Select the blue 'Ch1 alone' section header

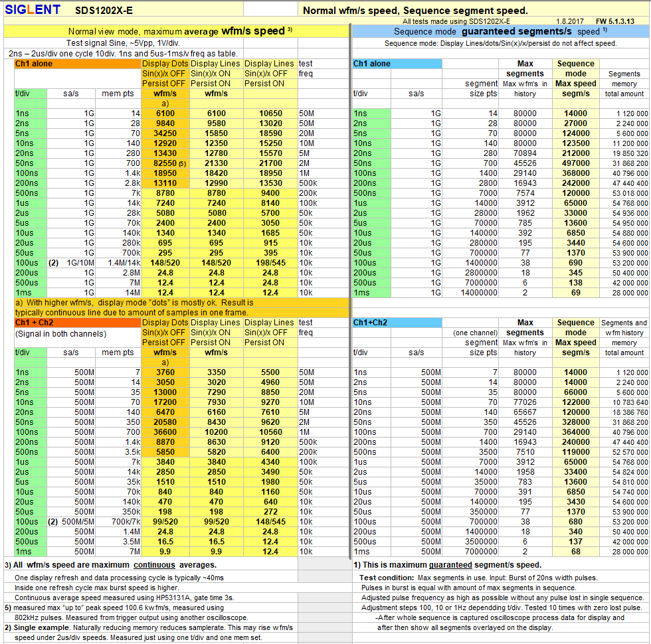point(397,64)
